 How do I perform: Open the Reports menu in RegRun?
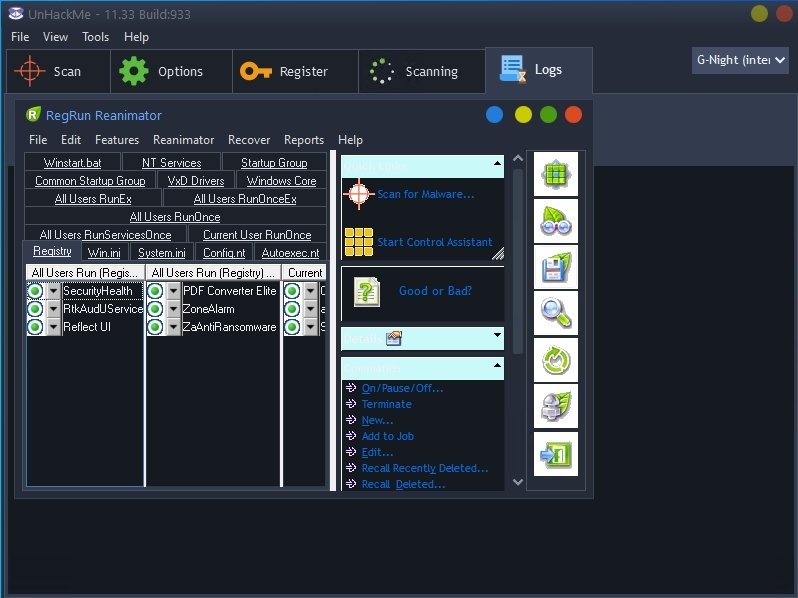pyautogui.click(x=304, y=140)
